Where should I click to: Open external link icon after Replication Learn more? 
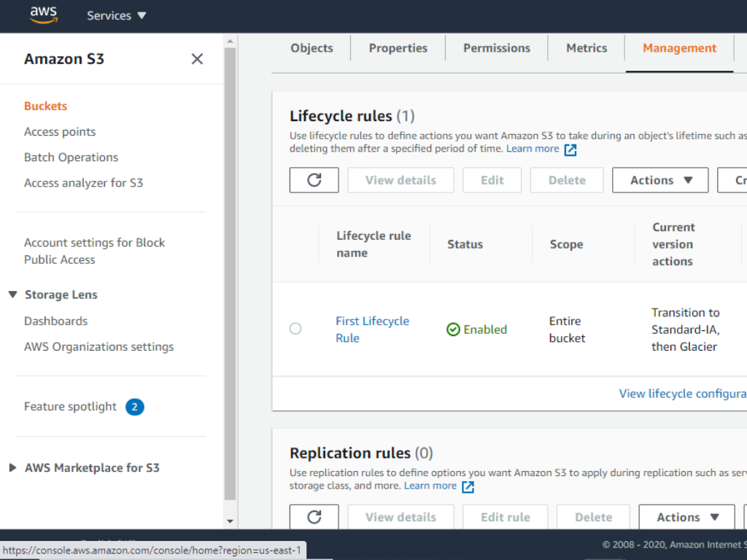pyautogui.click(x=468, y=486)
